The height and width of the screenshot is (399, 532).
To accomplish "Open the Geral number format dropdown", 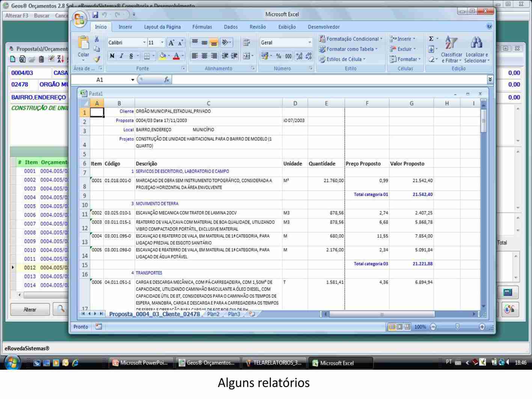I will pyautogui.click(x=310, y=43).
